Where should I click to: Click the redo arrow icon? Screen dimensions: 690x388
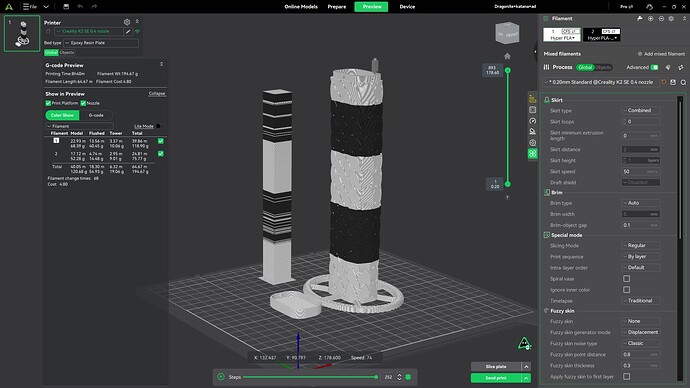(94, 7)
